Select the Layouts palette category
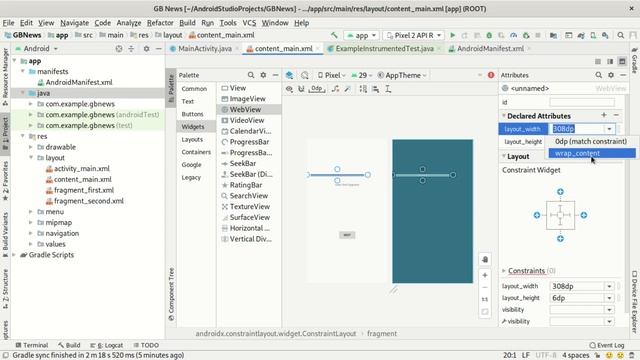Image resolution: width=640 pixels, height=360 pixels. click(192, 140)
